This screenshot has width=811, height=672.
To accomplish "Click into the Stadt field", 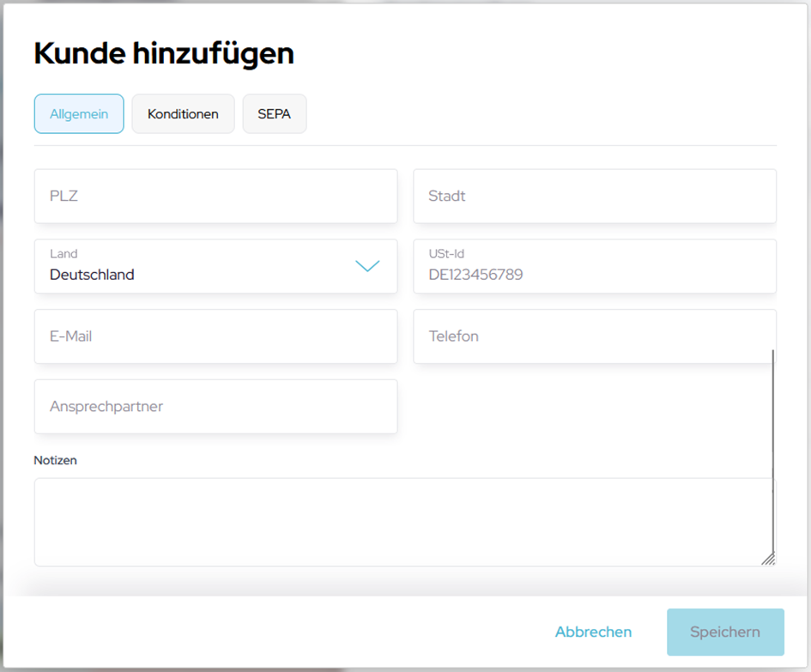I will pyautogui.click(x=594, y=197).
